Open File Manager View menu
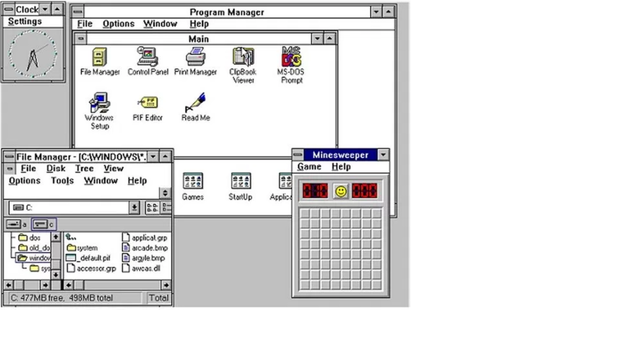The image size is (640, 360). [x=113, y=169]
